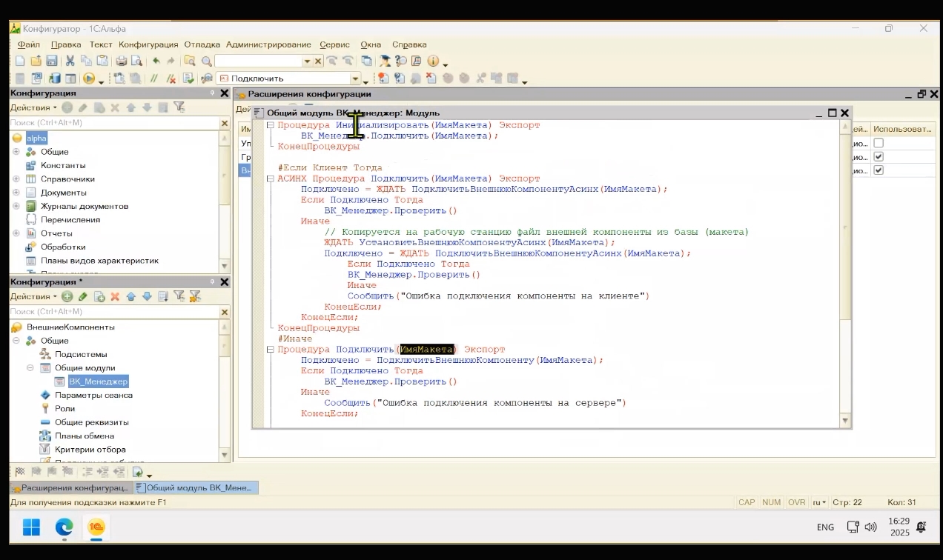Click the red Delete X in lower Конфигурация toolbar
This screenshot has width=943, height=560.
coord(115,296)
